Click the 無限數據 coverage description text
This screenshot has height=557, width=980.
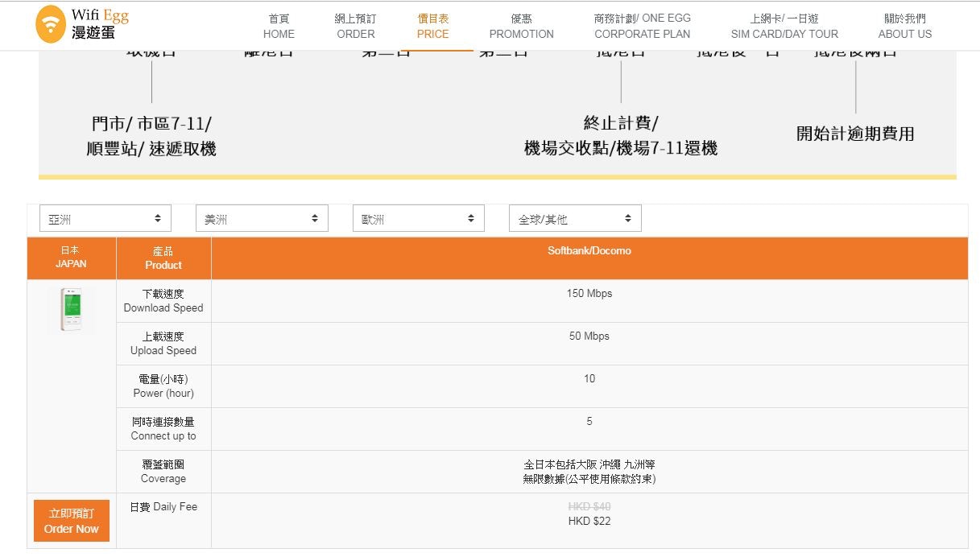pos(589,479)
